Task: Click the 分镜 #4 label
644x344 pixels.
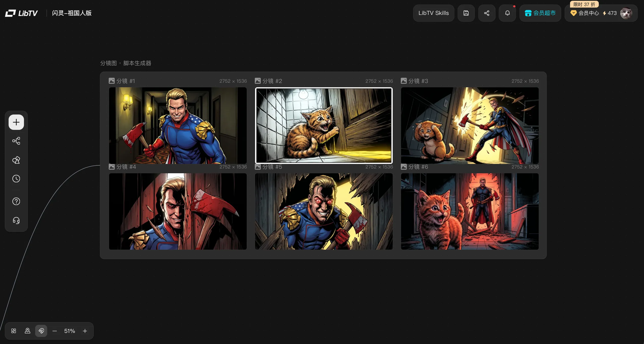Action: click(x=126, y=167)
